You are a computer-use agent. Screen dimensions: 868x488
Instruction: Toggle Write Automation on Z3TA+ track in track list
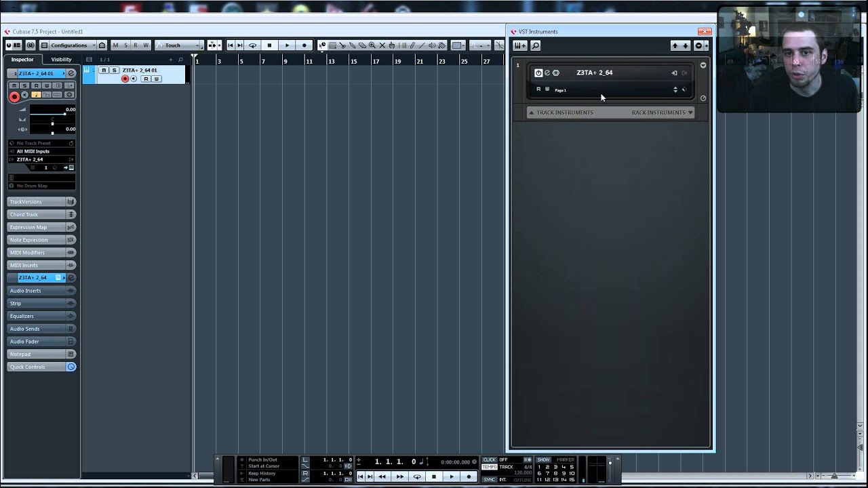click(156, 79)
